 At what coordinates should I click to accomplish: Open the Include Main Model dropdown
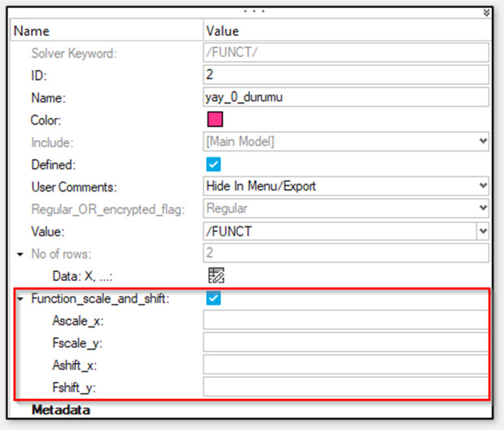484,142
